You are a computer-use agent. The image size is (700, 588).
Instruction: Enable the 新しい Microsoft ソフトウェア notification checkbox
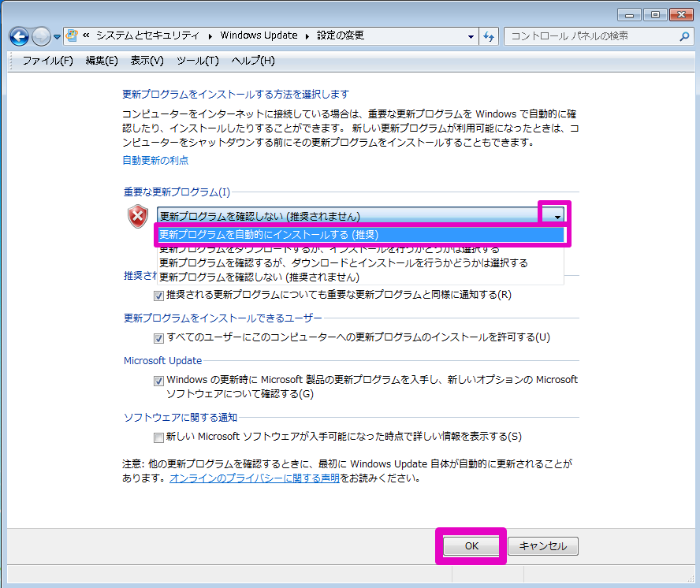pos(158,437)
